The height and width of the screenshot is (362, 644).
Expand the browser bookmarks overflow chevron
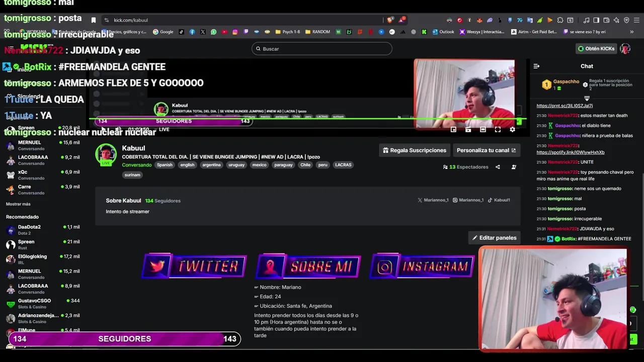[x=631, y=32]
